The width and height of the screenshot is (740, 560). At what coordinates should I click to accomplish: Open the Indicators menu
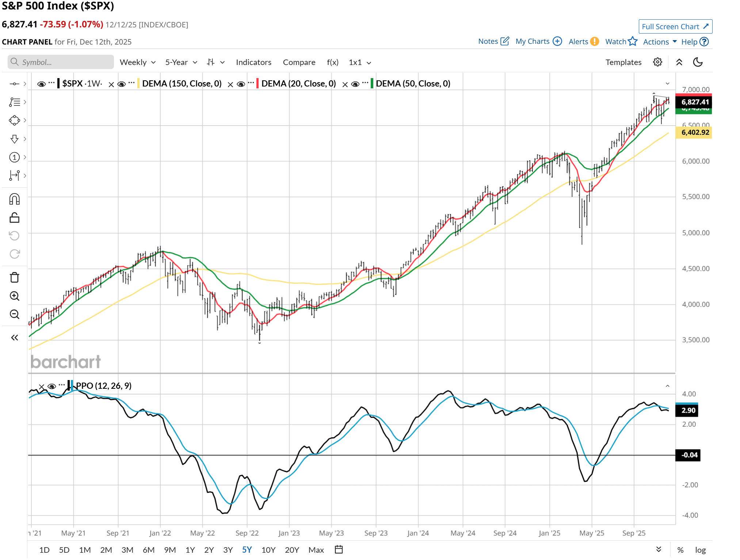(x=253, y=62)
